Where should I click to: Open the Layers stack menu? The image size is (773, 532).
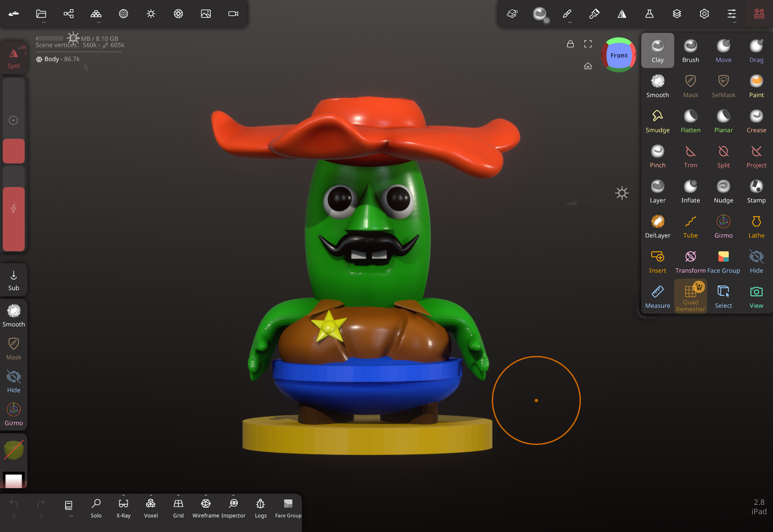point(677,14)
